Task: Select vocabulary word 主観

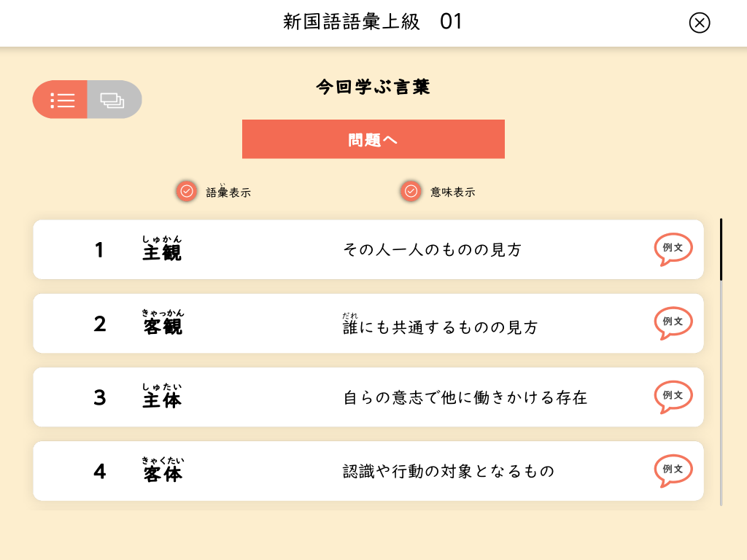Action: (x=162, y=252)
